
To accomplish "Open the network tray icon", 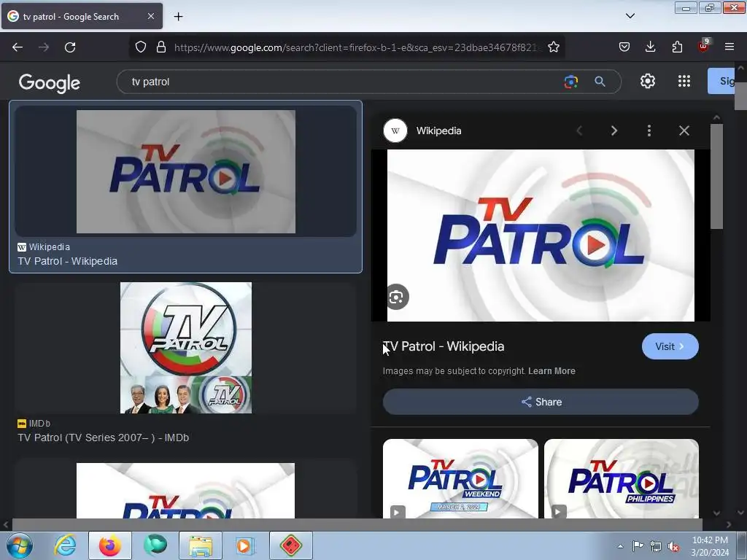I will (656, 547).
